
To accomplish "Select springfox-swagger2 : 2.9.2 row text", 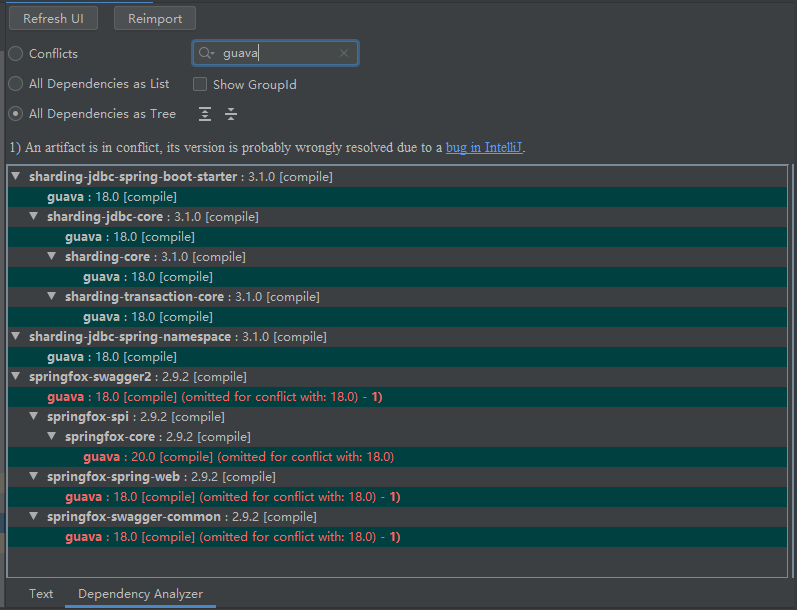I will 138,377.
